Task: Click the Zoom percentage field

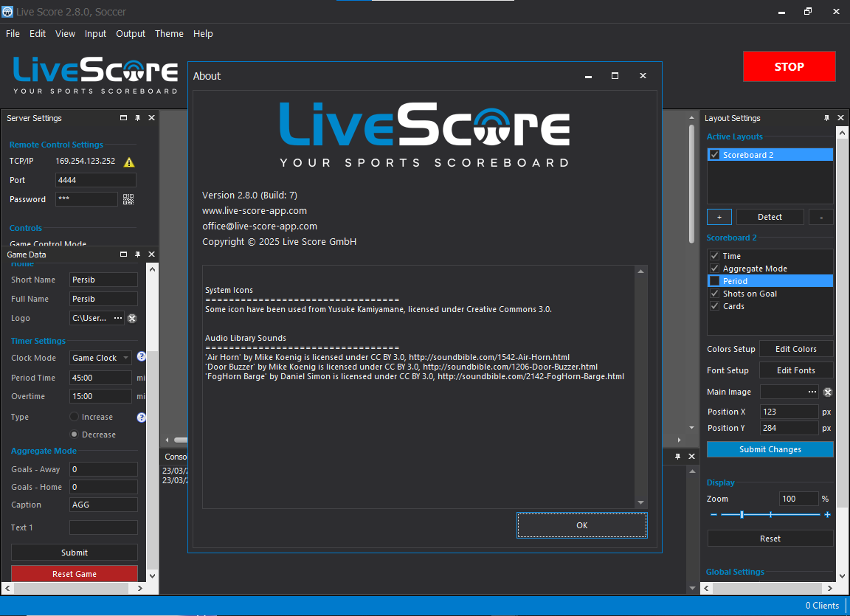Action: click(x=799, y=499)
